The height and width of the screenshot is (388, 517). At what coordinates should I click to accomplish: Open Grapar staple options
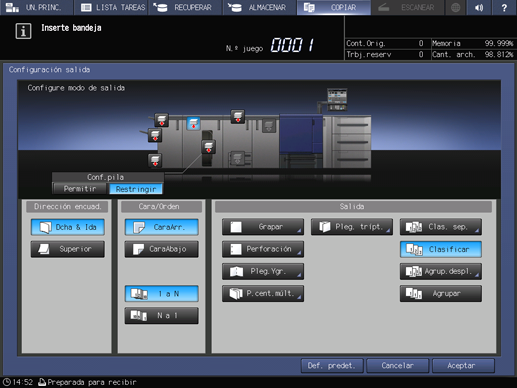[x=263, y=227]
